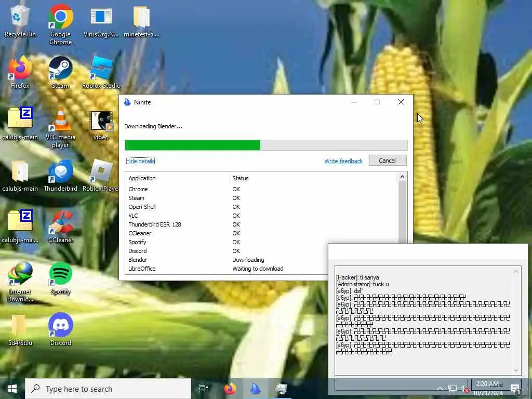Select the calubjs-mai... zip archive icon
The width and height of the screenshot is (532, 399).
pyautogui.click(x=20, y=227)
